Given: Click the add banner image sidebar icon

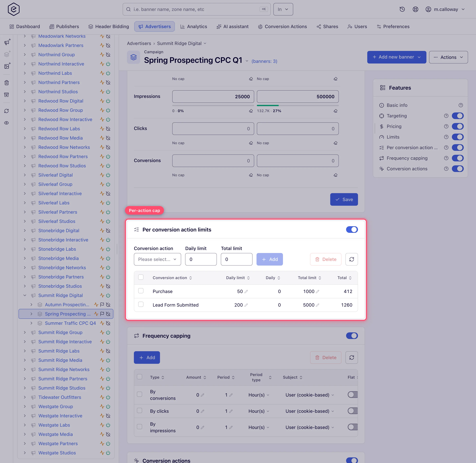Looking at the screenshot, I should (x=7, y=66).
